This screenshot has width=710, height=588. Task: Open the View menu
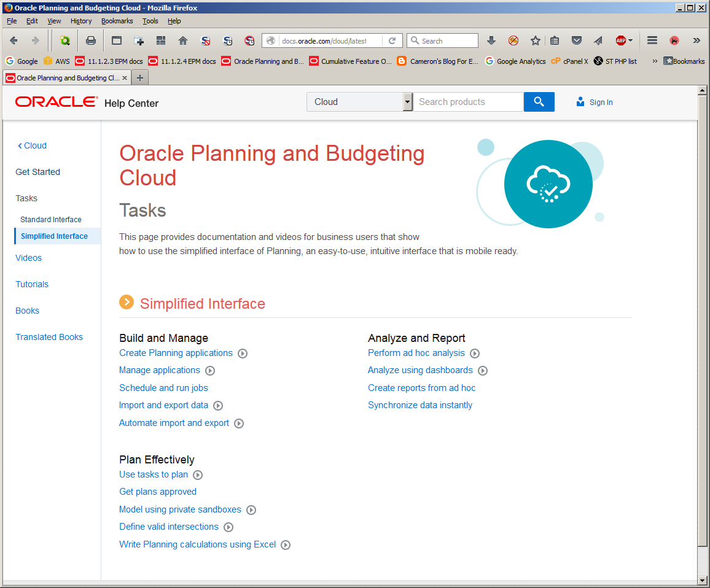click(54, 21)
